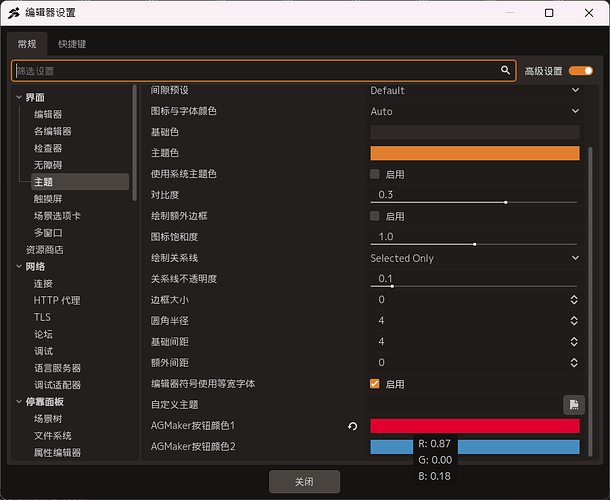Image resolution: width=610 pixels, height=500 pixels.
Task: Select 各编辑器 in the tree
Action: click(53, 131)
